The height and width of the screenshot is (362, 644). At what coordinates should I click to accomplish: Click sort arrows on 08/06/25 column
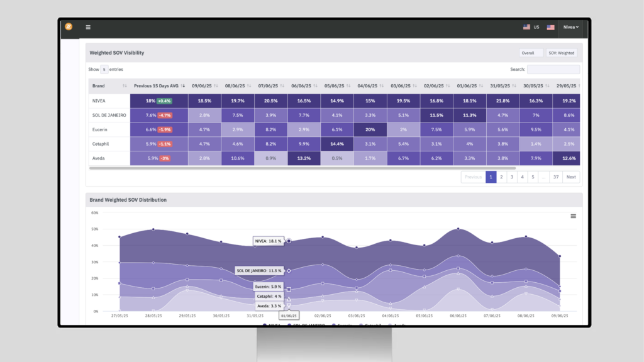249,85
